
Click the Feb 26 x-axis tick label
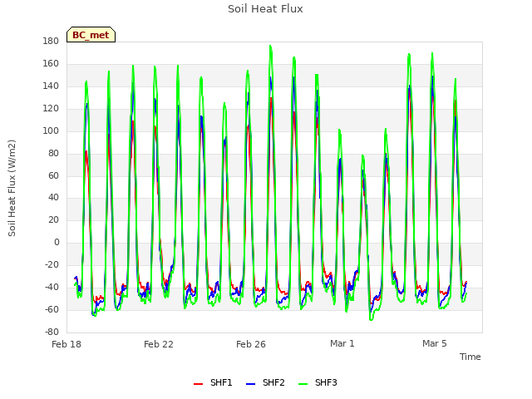click(251, 344)
